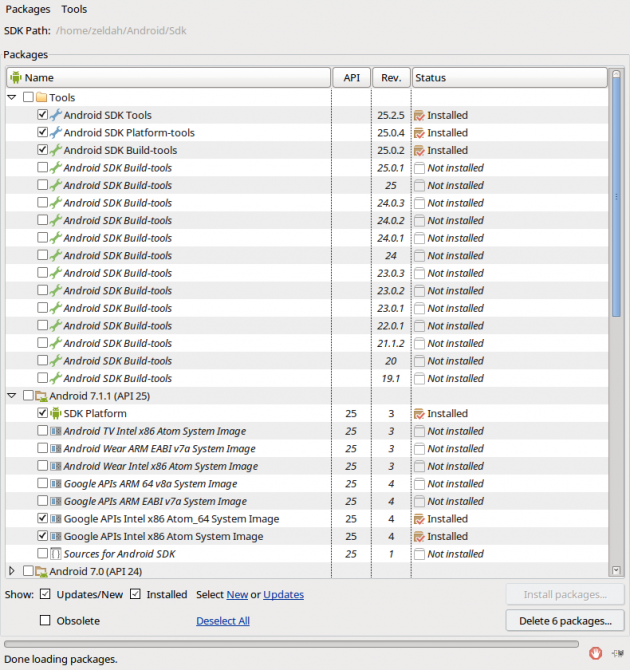
Task: Click the Sources for Android SDK icon
Action: 56,553
